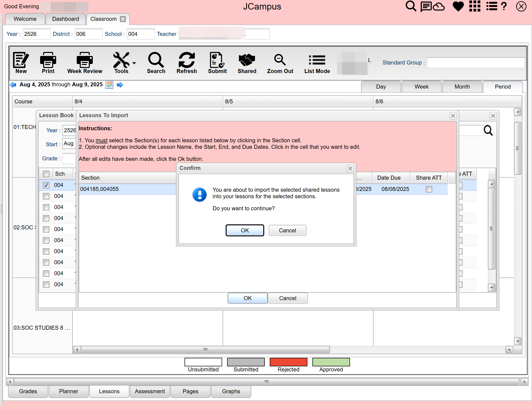Screen dimensions: 532x409
Task: Toggle the Share ATT checkbox for 08/08/2025 row
Action: coord(429,189)
